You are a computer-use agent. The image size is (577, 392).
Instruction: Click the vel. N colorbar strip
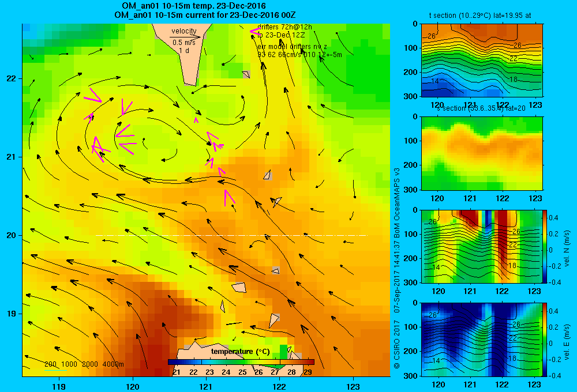(545, 246)
